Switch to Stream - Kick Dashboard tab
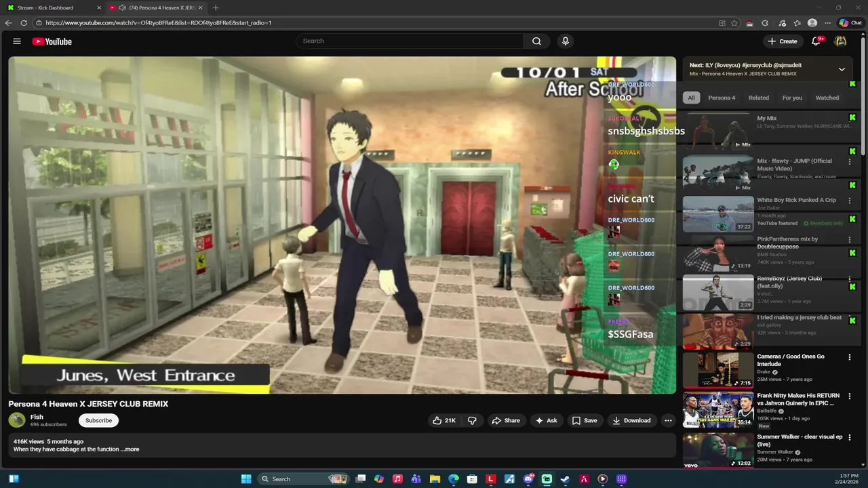Viewport: 868px width, 488px height. tap(53, 7)
